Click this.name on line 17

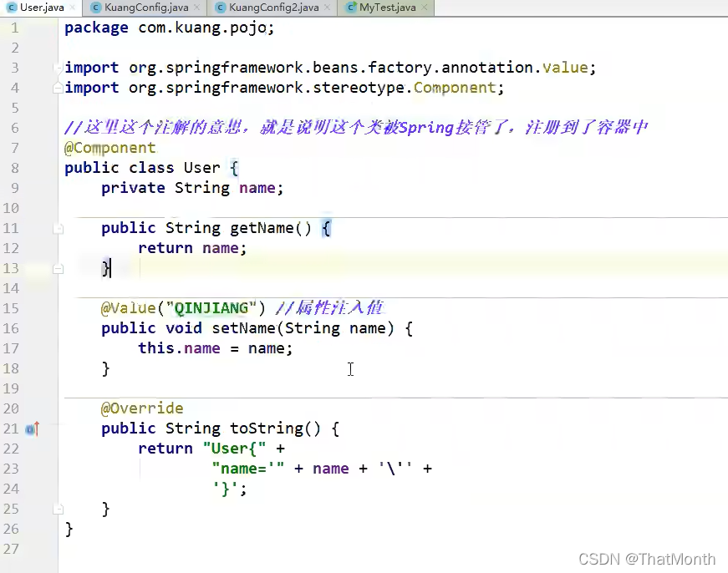point(179,348)
